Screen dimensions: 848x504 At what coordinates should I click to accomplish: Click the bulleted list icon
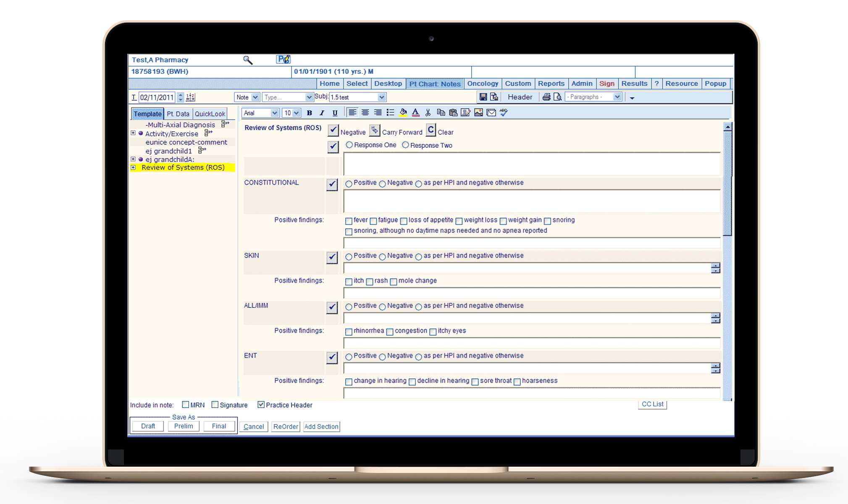[x=390, y=112]
